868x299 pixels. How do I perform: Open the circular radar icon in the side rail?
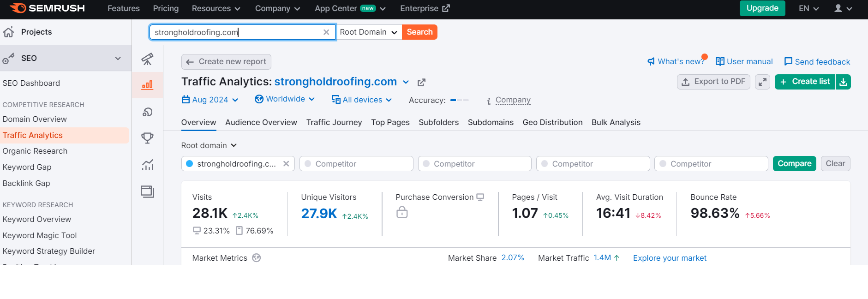point(147,112)
